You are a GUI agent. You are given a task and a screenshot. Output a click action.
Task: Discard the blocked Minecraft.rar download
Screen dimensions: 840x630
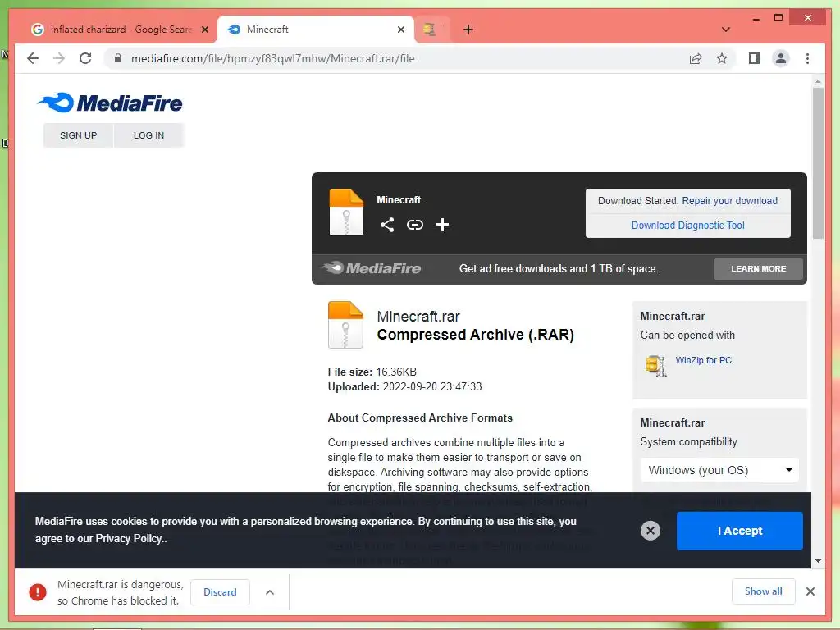point(220,592)
